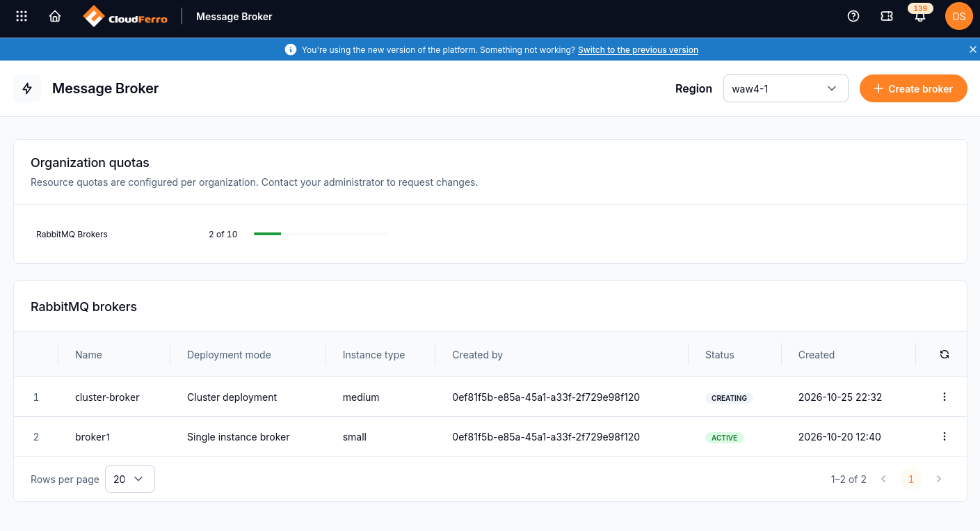The height and width of the screenshot is (531, 980).
Task: Click the CREATING status badge
Action: (729, 398)
